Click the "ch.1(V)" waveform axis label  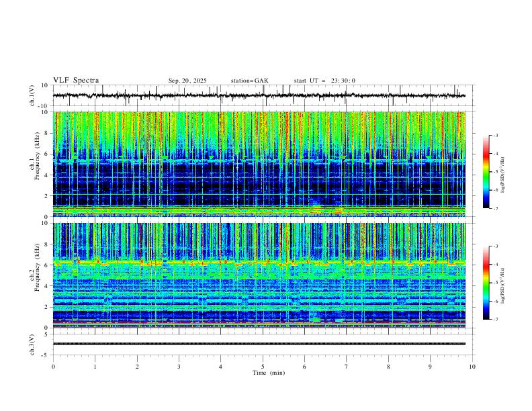(x=32, y=95)
